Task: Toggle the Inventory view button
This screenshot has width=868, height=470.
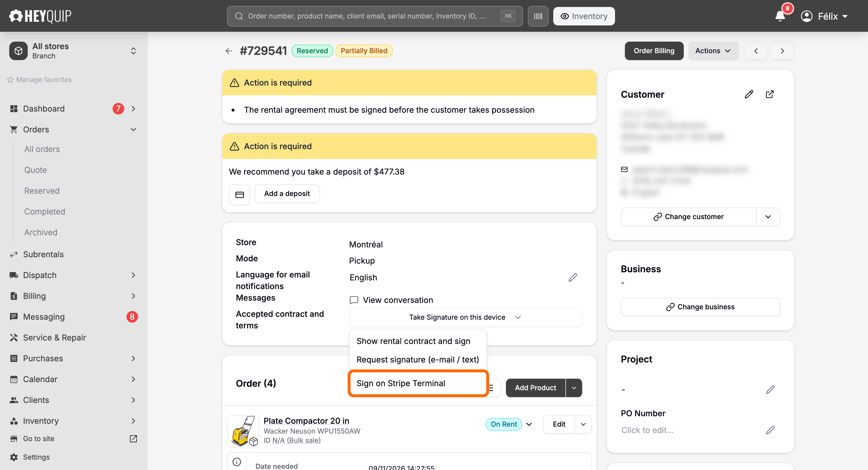Action: 584,16
